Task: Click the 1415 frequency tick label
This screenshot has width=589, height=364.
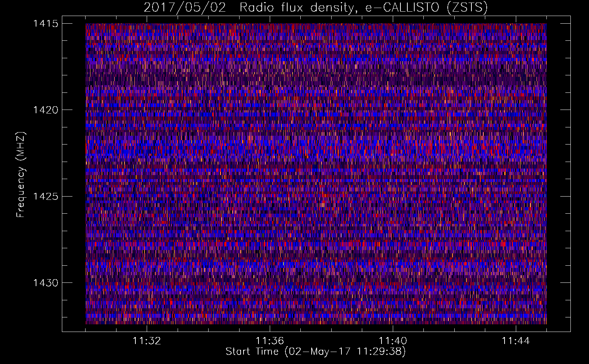Action: [x=46, y=24]
